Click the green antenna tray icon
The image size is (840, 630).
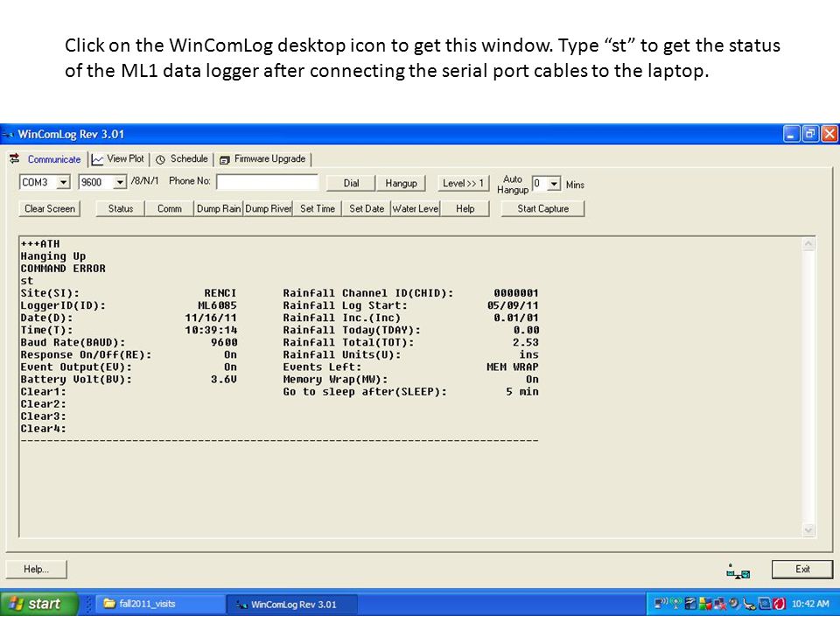675,604
